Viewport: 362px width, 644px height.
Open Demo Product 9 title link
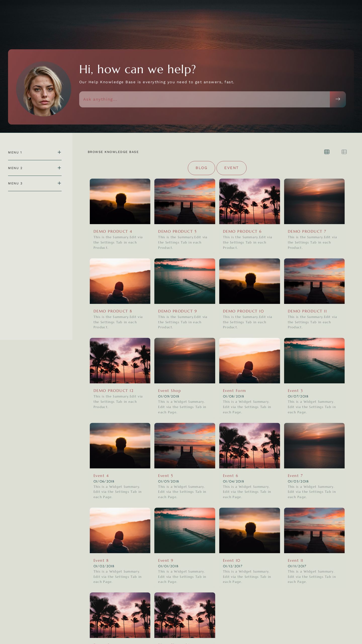pos(177,311)
